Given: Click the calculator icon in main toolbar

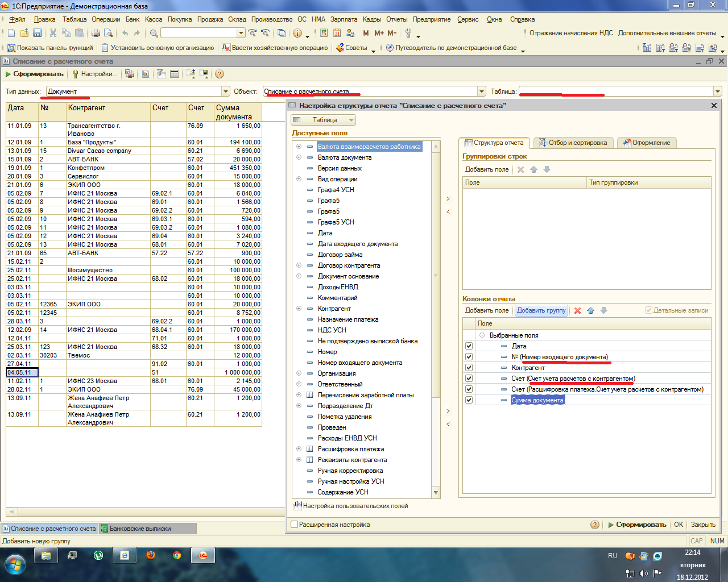Looking at the screenshot, I should [x=324, y=33].
